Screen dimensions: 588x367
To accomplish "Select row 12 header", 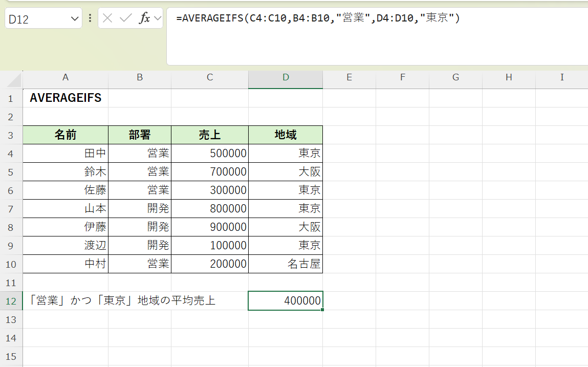I will [x=11, y=300].
